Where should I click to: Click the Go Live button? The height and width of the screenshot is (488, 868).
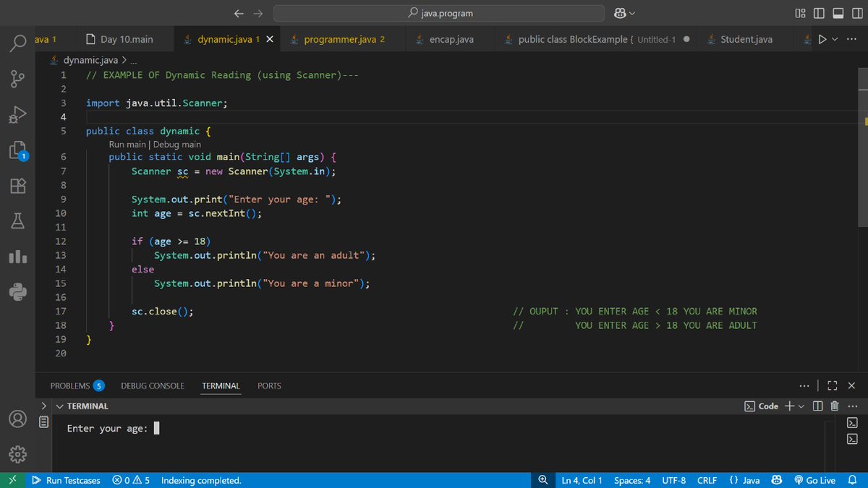click(x=814, y=480)
